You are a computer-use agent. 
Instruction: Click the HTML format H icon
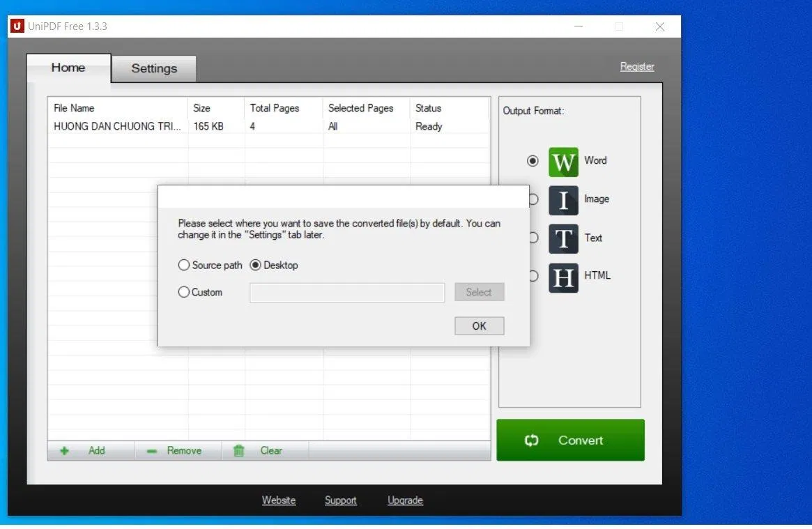563,277
